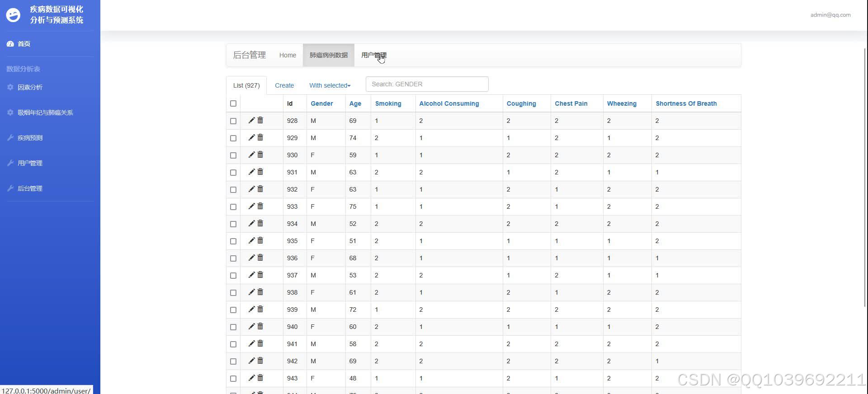Edit record 937 with the pencil icon
The width and height of the screenshot is (868, 394).
point(251,275)
